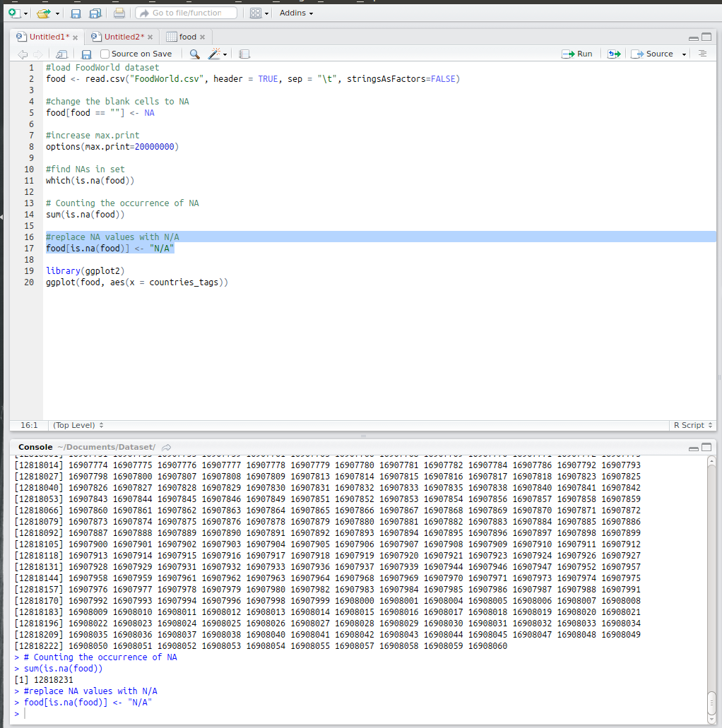Compile report with the notebook icon
The height and width of the screenshot is (728, 722).
[244, 54]
